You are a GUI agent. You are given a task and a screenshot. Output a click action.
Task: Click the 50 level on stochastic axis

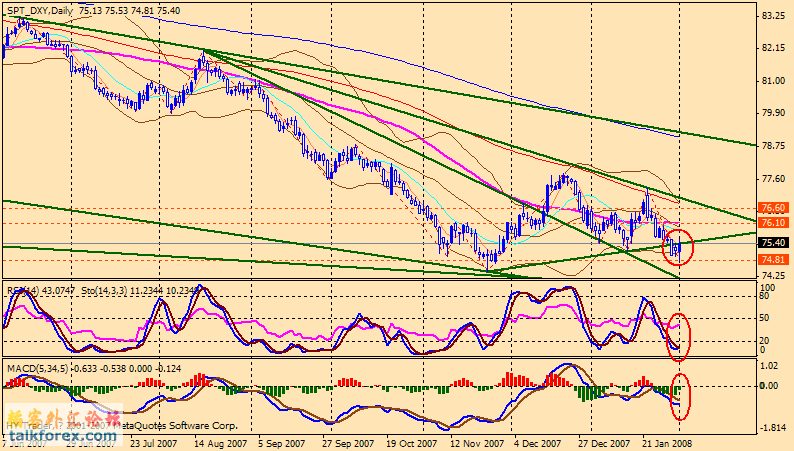[x=765, y=318]
